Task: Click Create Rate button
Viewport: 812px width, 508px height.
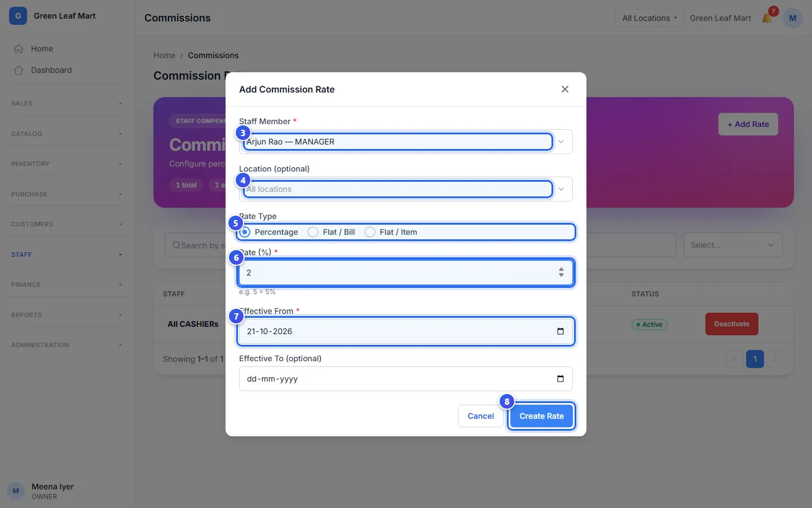Action: point(541,416)
